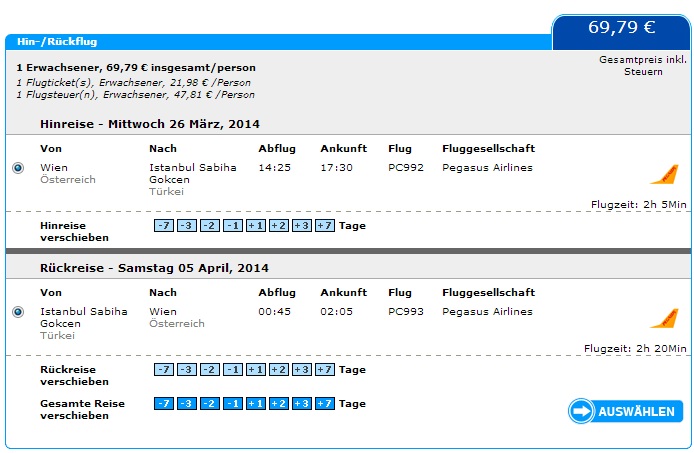Click the 69,79 € price tab
Image resolution: width=694 pixels, height=453 pixels.
621,32
